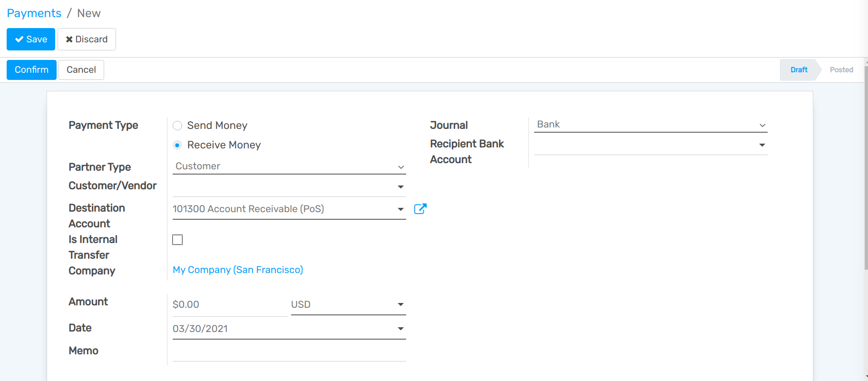Open My Company (San Francisco) link
This screenshot has height=381, width=868.
coord(238,270)
